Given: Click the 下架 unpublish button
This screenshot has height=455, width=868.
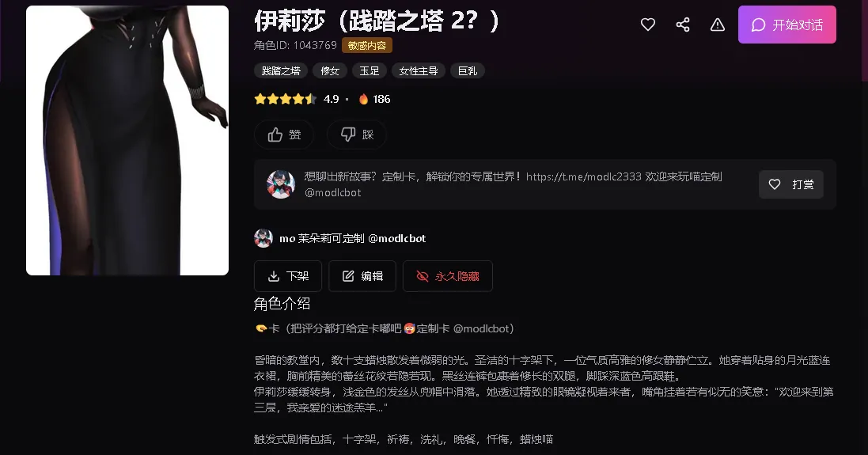Looking at the screenshot, I should (x=288, y=275).
